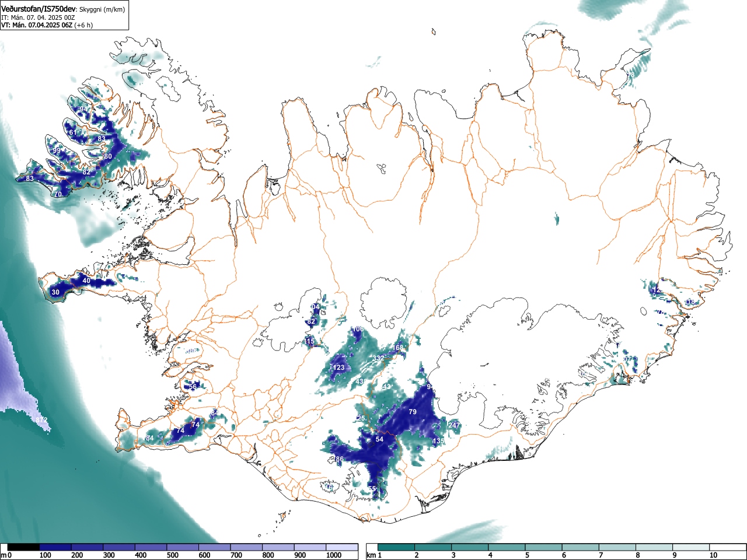
Task: Click the 'km 1' label on kilometers legend
Action: [374, 555]
